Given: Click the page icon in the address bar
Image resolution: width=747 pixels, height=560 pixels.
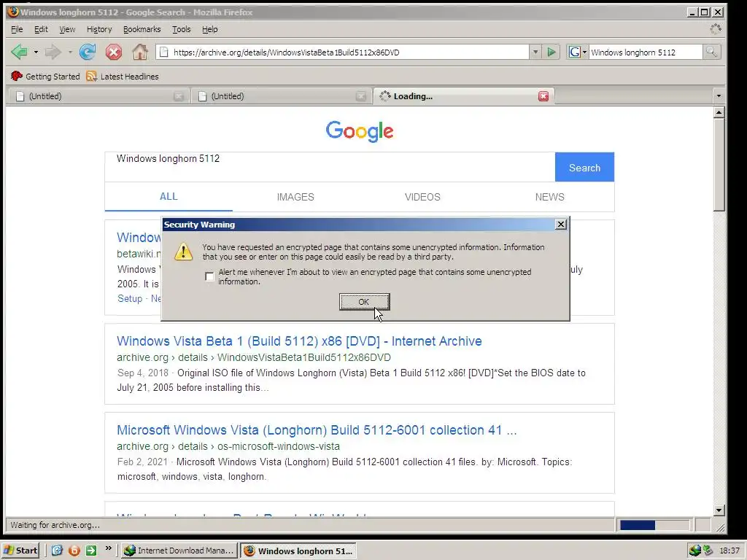Looking at the screenshot, I should [x=164, y=52].
